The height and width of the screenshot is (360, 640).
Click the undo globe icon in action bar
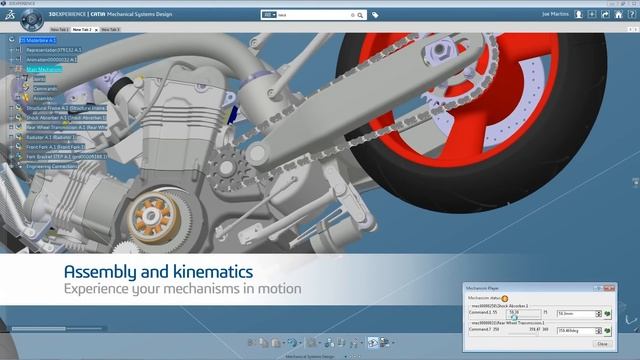click(x=292, y=343)
